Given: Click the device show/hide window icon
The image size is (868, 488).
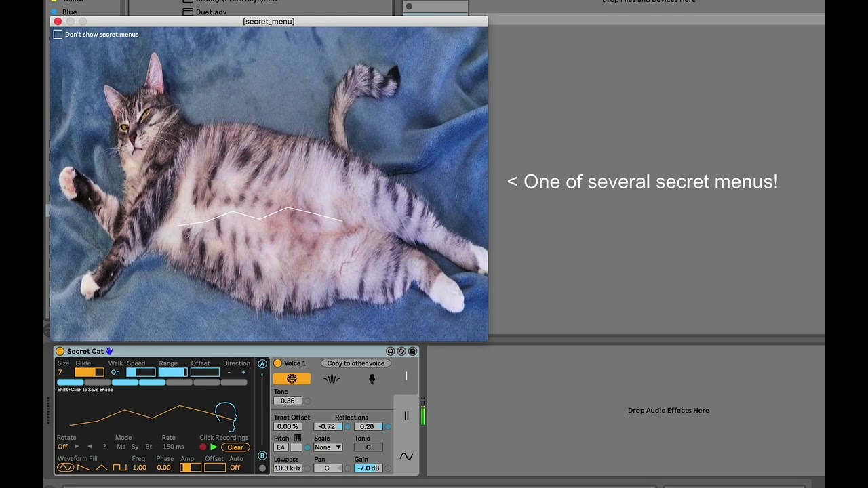Looking at the screenshot, I should (x=390, y=351).
